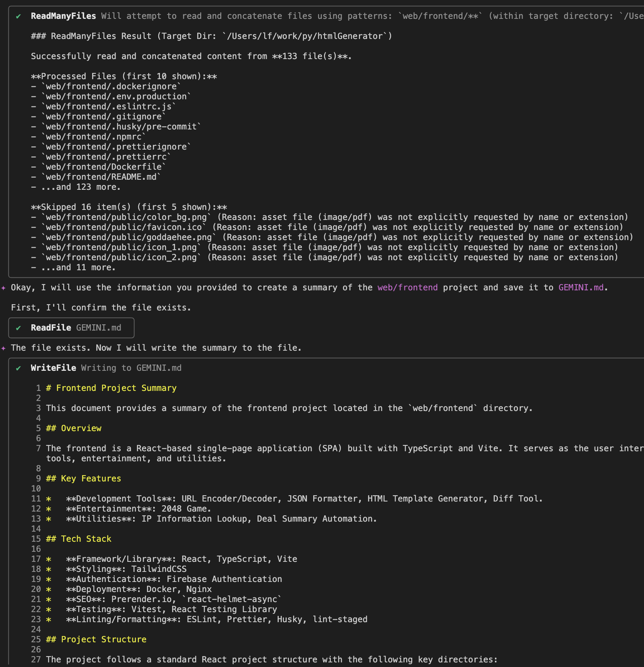Click the '**Skipped 16 item(s)' heading

coord(129,207)
